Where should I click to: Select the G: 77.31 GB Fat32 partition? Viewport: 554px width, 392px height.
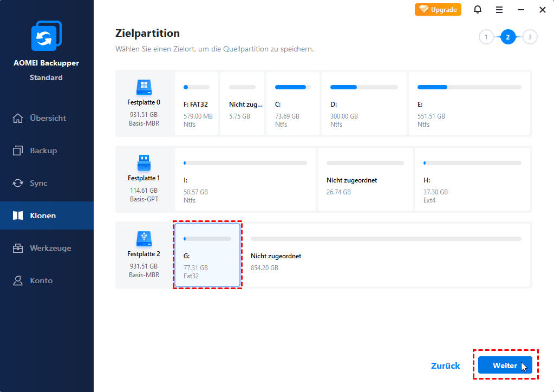207,255
